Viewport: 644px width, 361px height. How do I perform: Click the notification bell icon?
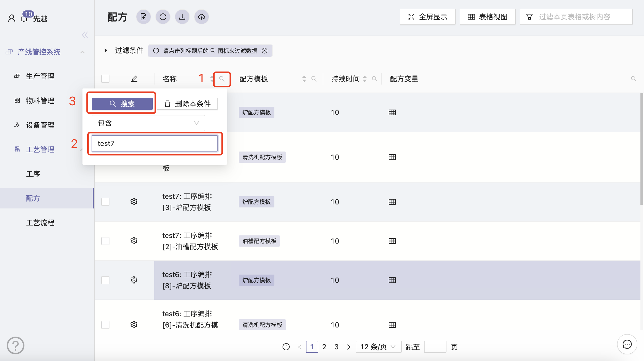click(x=24, y=19)
